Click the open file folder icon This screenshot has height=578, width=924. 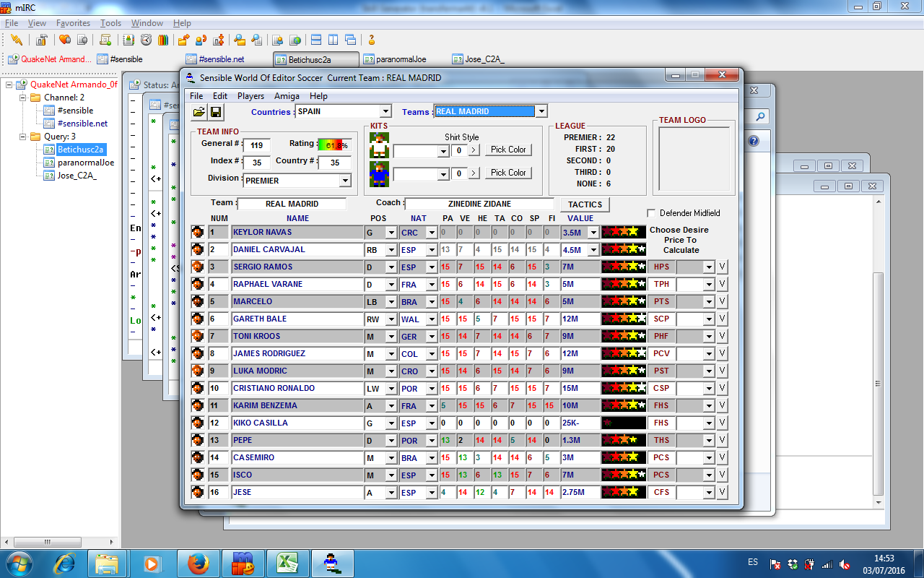click(x=199, y=112)
